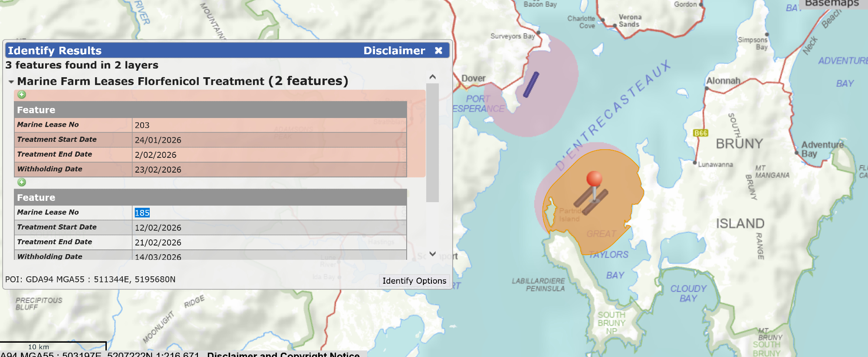Click the red pin marker on map
The height and width of the screenshot is (357, 868).
pyautogui.click(x=594, y=178)
